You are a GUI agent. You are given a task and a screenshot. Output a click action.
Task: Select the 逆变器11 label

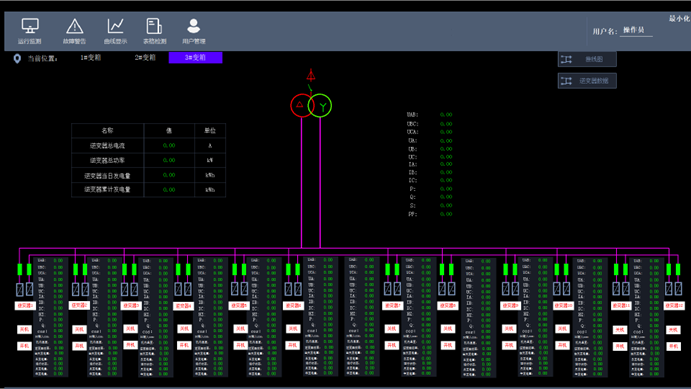pyautogui.click(x=621, y=305)
